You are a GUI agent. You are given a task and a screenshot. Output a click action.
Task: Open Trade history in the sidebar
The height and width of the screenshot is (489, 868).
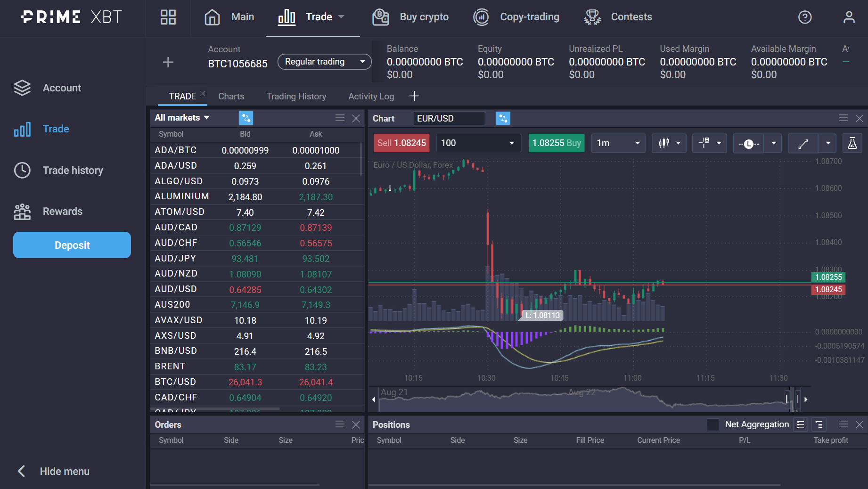click(x=58, y=170)
